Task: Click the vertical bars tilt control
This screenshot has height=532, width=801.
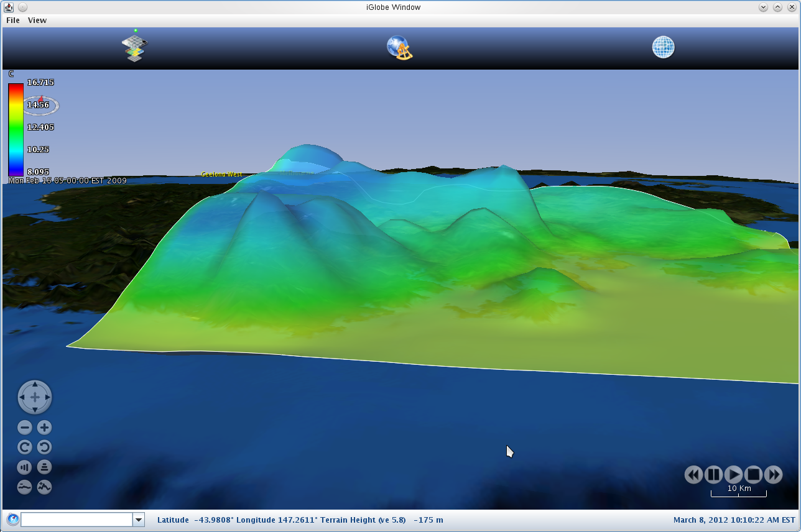Action: click(x=25, y=467)
